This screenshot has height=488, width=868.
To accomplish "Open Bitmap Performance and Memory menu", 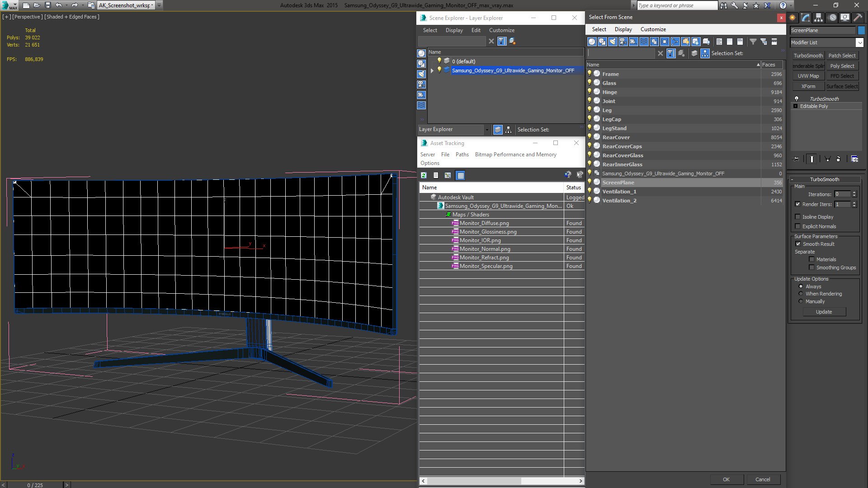I will (x=515, y=155).
